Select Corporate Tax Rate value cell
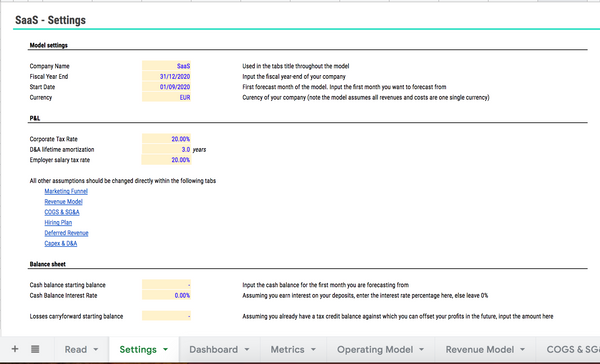 click(x=166, y=139)
